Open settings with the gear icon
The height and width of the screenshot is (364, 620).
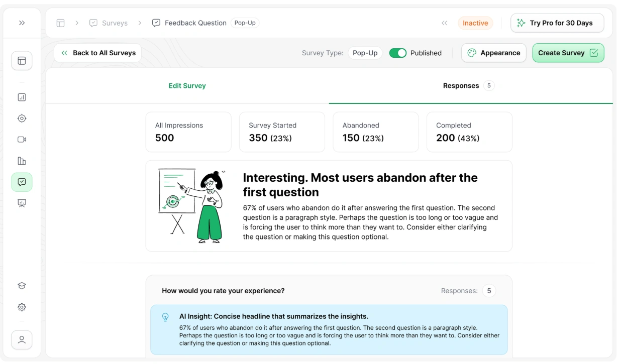tap(22, 307)
